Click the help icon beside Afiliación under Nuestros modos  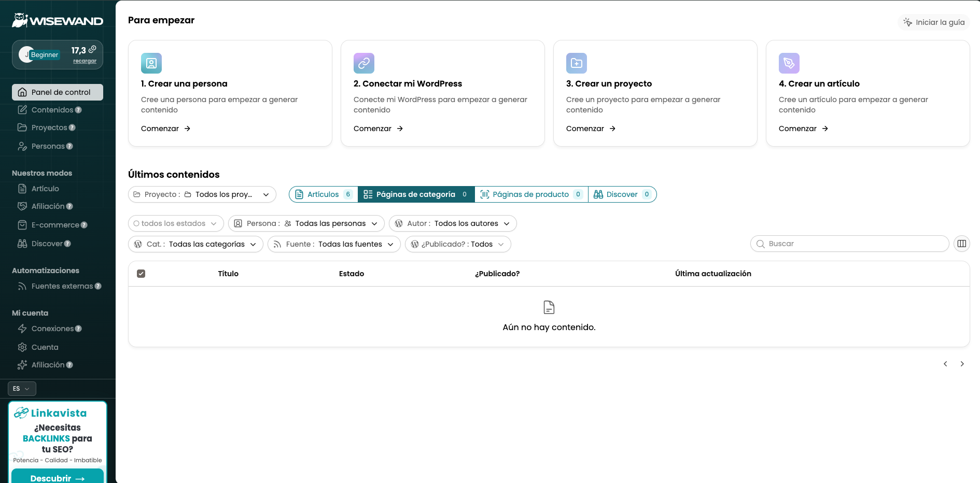coord(69,206)
